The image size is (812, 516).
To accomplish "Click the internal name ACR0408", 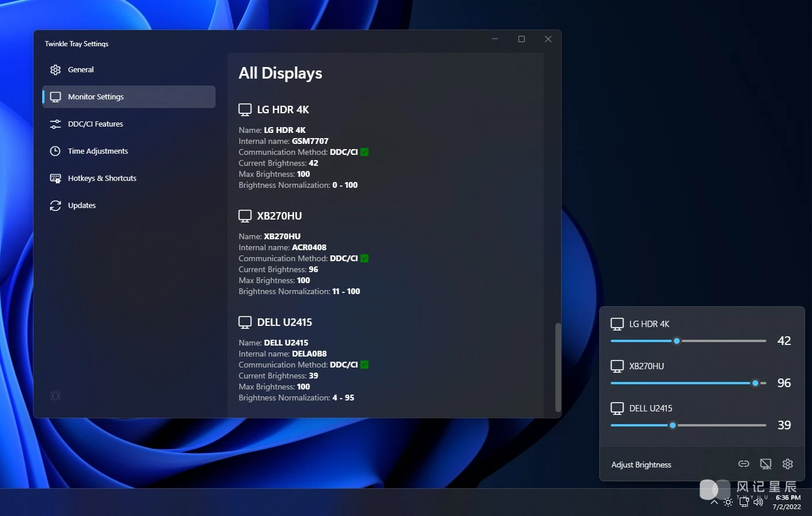I will click(x=309, y=247).
